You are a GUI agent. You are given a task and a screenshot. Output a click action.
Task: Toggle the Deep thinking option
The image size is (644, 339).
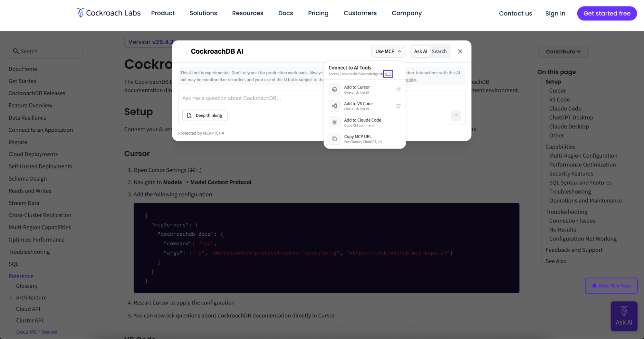(x=205, y=116)
